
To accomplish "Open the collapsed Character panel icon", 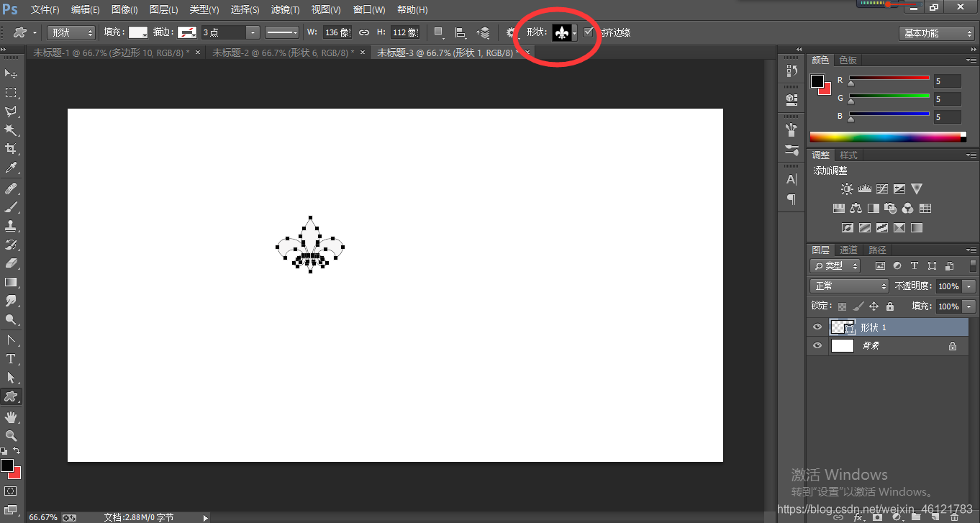I will click(791, 179).
